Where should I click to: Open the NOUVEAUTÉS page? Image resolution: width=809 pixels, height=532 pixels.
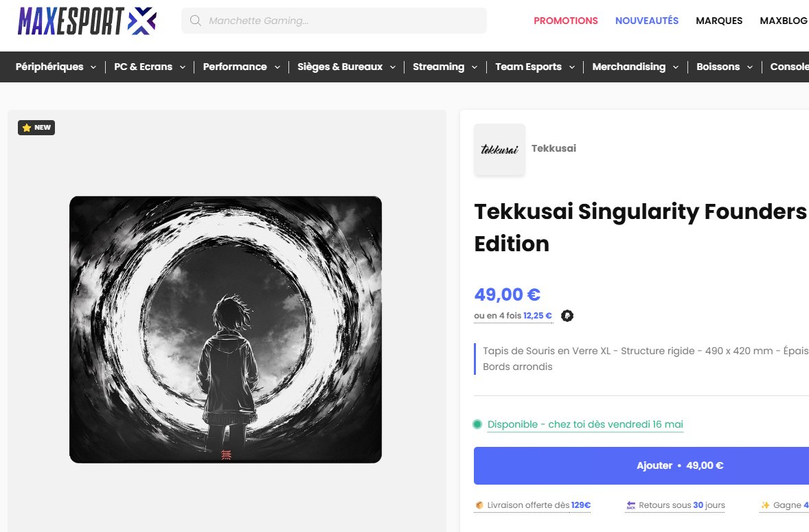point(646,21)
